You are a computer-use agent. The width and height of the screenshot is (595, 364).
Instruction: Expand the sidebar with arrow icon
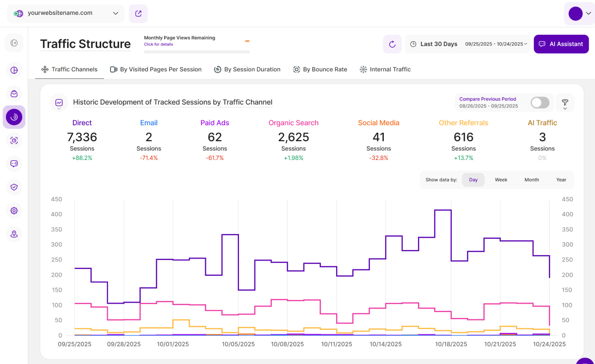[x=14, y=43]
